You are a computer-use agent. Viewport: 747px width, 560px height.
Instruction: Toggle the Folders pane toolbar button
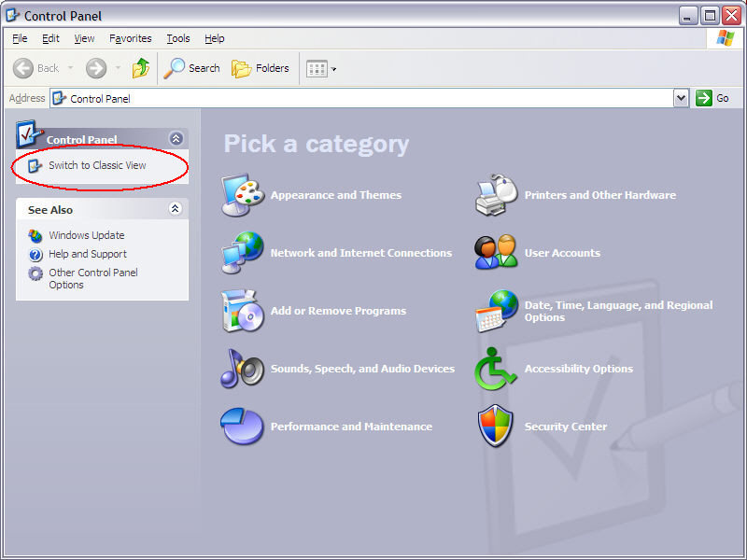[261, 68]
